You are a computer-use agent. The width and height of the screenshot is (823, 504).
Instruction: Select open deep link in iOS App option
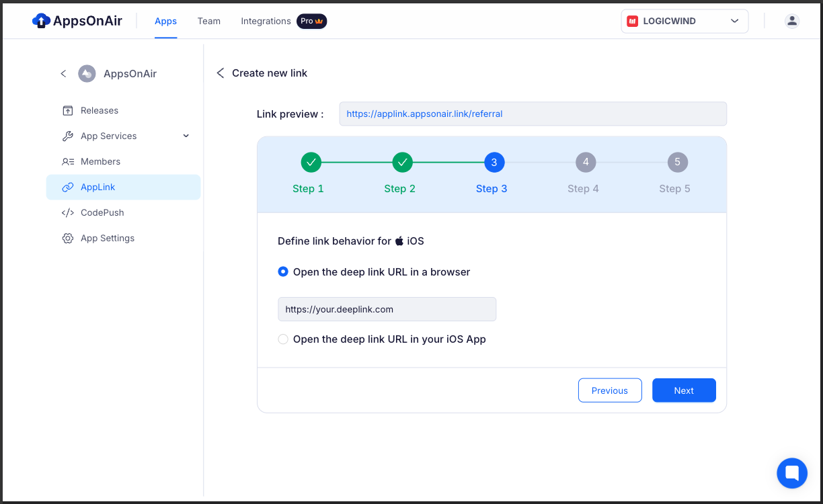(x=283, y=339)
